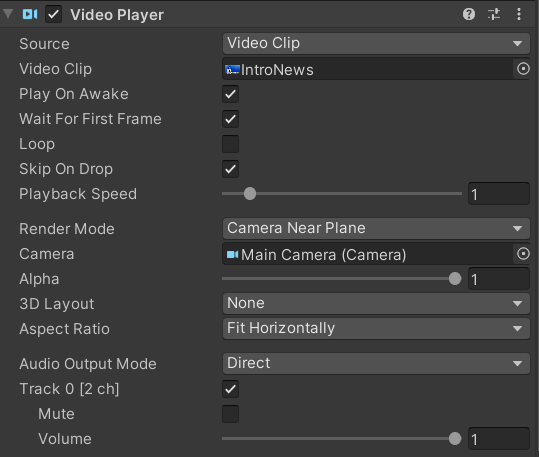Image resolution: width=539 pixels, height=457 pixels.
Task: Click the Volume value field
Action: (499, 439)
